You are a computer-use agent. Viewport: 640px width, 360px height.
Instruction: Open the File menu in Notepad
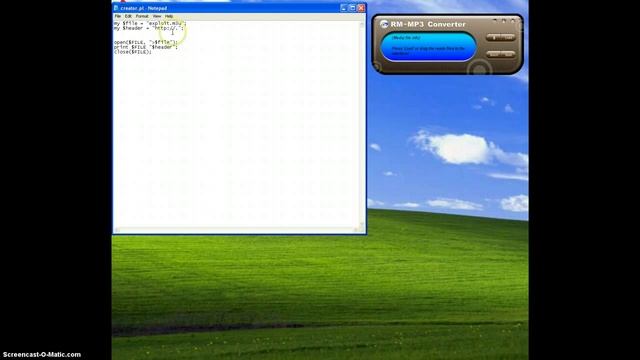[118, 16]
